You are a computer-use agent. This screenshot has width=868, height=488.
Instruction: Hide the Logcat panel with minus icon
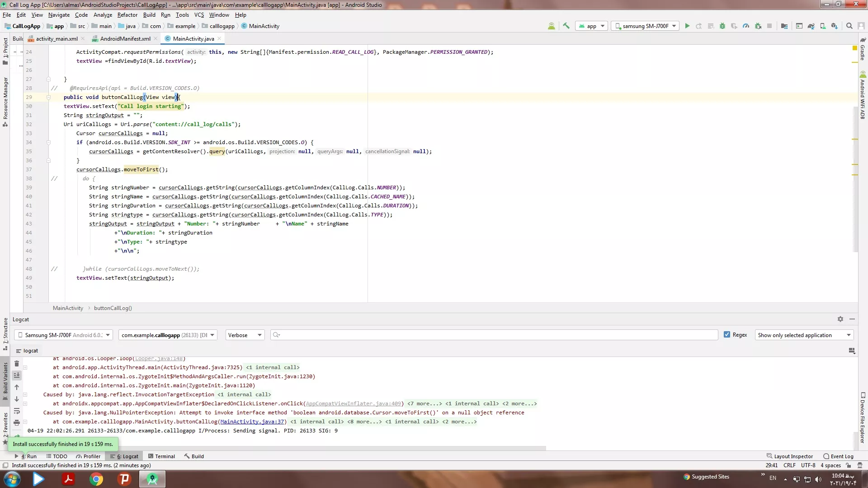tap(852, 319)
